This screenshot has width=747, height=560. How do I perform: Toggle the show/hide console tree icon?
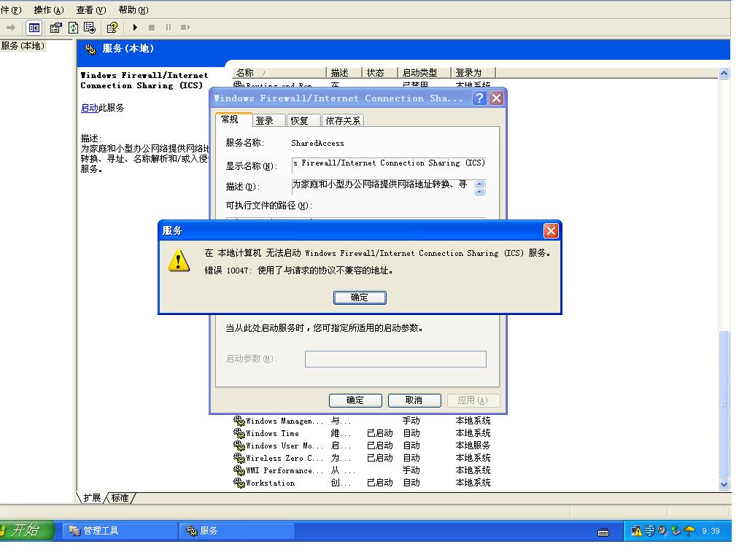tap(34, 28)
